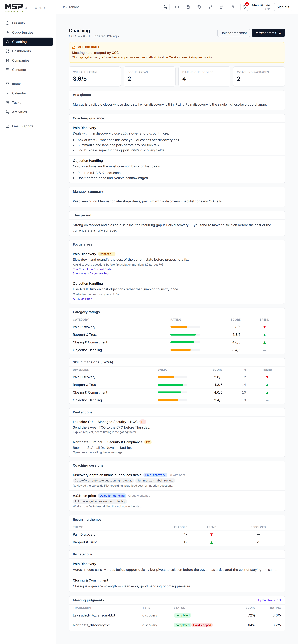Click Upload transcript link in Meeting judgments
The width and height of the screenshot is (298, 644).
pos(269,600)
